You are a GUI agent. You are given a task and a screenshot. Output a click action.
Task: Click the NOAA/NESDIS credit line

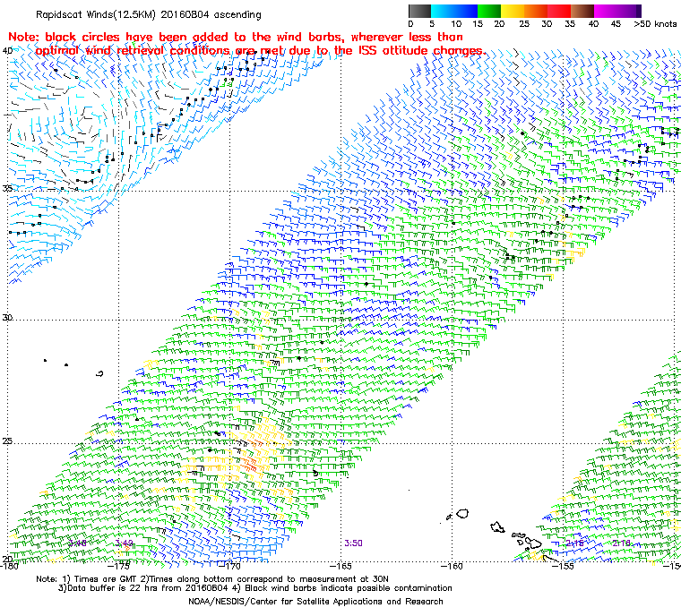(x=315, y=602)
